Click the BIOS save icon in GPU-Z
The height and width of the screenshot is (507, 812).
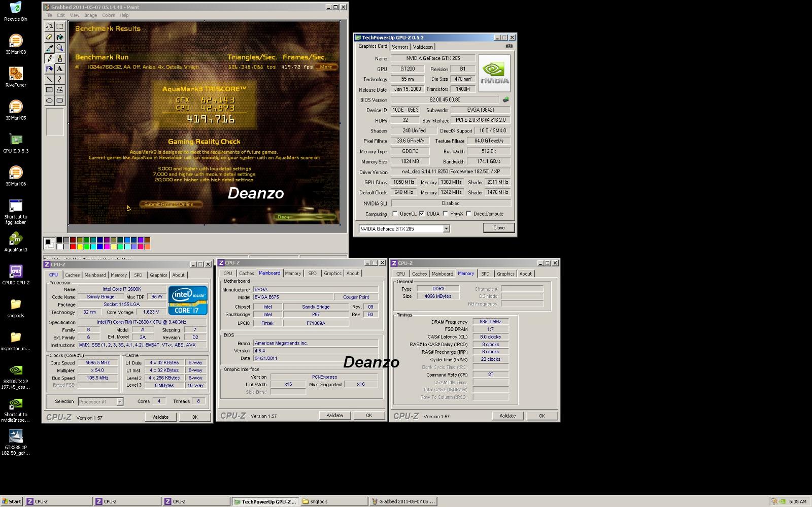(505, 99)
